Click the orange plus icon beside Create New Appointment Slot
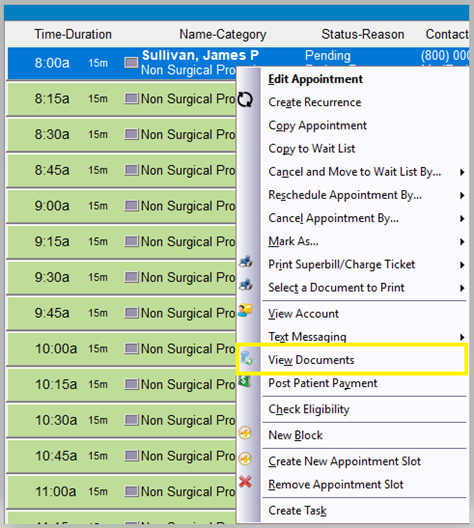This screenshot has width=474, height=528. (x=245, y=459)
